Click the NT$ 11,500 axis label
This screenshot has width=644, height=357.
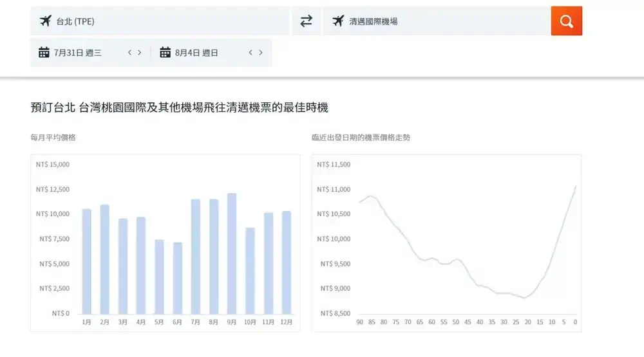[x=334, y=165]
